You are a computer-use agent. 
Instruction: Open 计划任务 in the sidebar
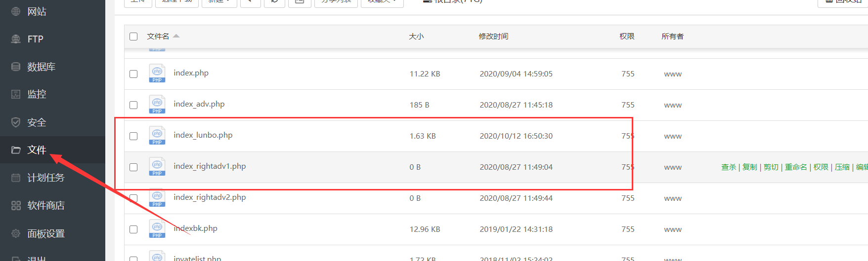coord(45,178)
